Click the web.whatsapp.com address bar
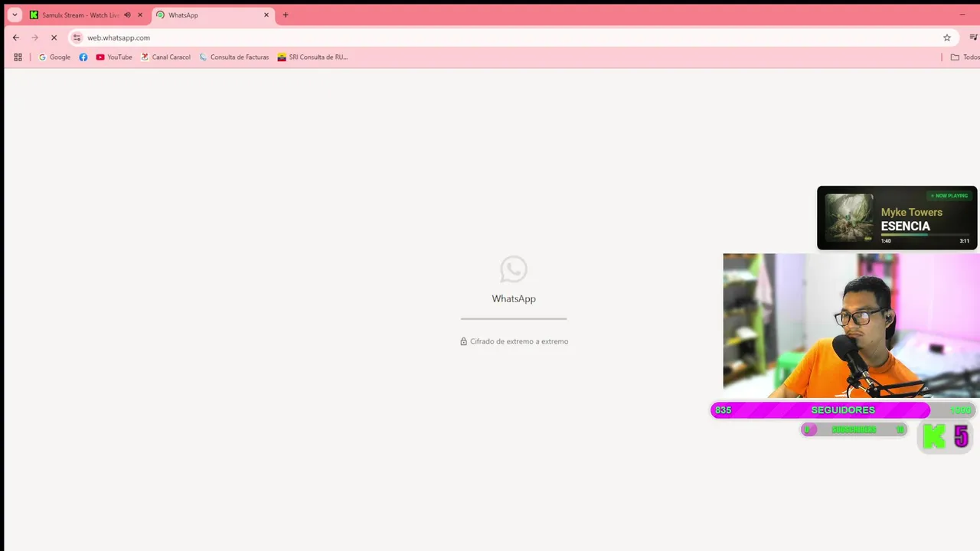This screenshot has height=551, width=980. click(x=513, y=37)
